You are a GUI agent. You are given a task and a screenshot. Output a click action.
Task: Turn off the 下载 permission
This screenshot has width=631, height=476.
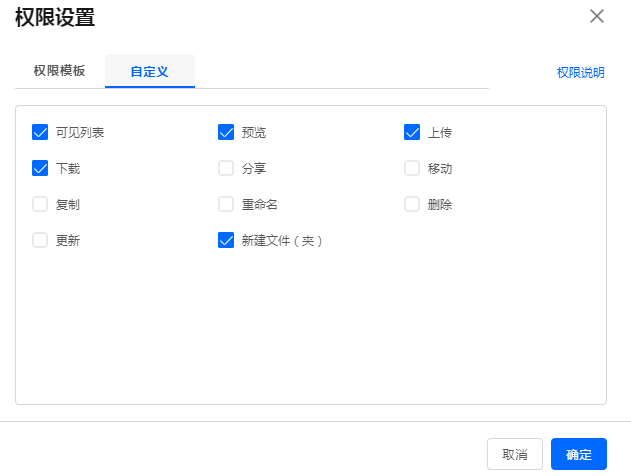[x=40, y=168]
